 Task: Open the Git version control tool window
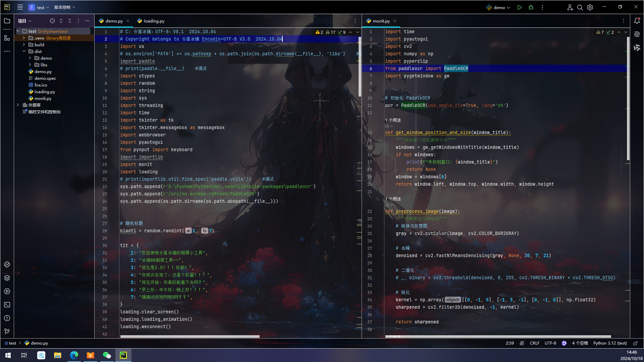pyautogui.click(x=7, y=331)
